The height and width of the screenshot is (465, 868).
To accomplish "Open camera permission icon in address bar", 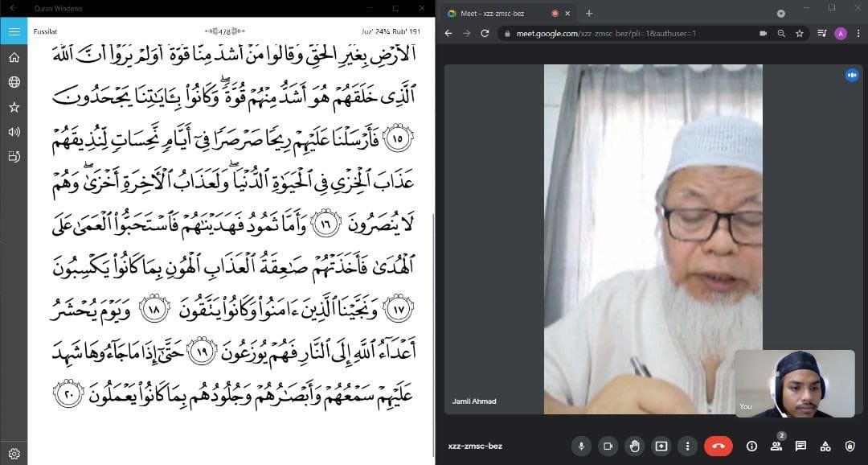I will pos(763,33).
